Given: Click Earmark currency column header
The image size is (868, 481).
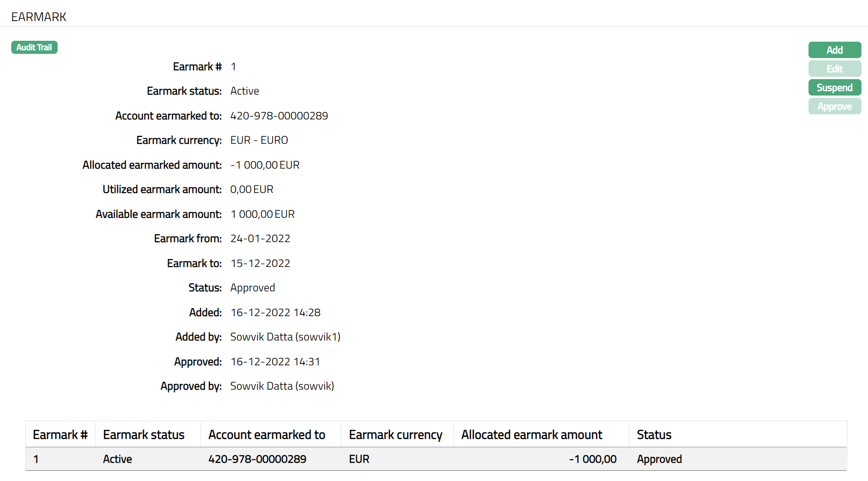Looking at the screenshot, I should [395, 435].
